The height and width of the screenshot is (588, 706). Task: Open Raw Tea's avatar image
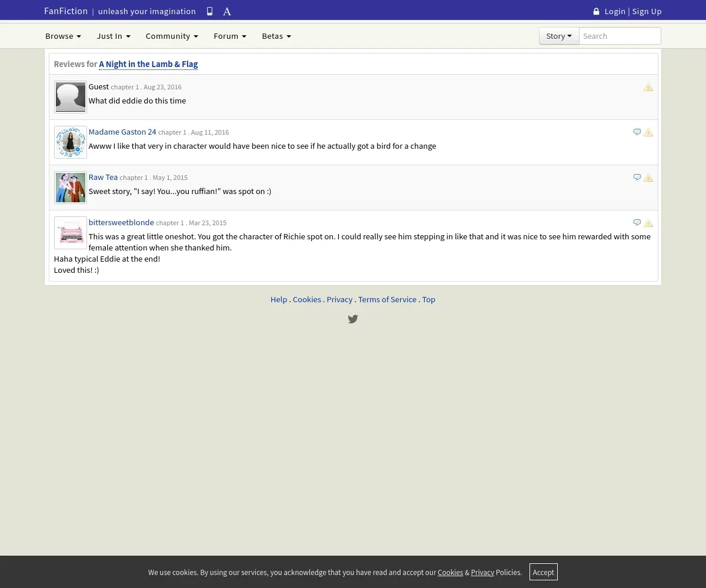click(x=71, y=188)
